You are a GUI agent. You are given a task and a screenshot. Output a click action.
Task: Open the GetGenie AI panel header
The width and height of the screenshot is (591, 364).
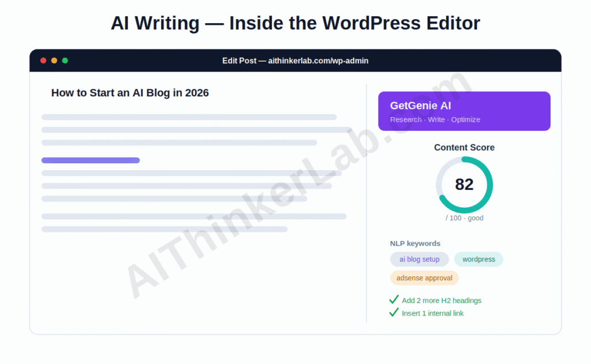tap(465, 111)
